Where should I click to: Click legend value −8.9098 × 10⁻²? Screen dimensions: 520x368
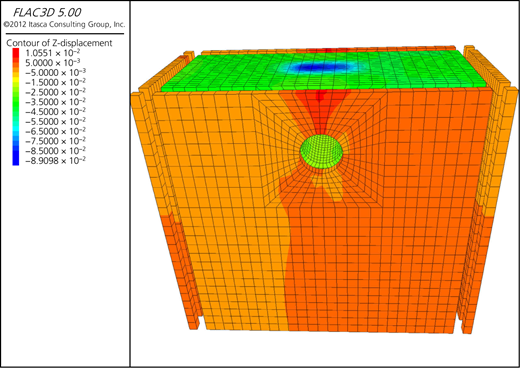[x=55, y=161]
